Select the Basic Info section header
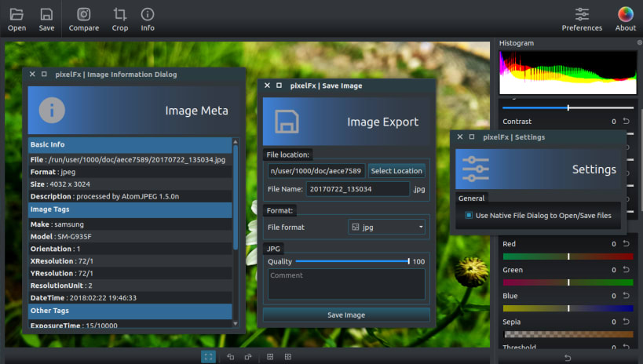 coord(130,144)
